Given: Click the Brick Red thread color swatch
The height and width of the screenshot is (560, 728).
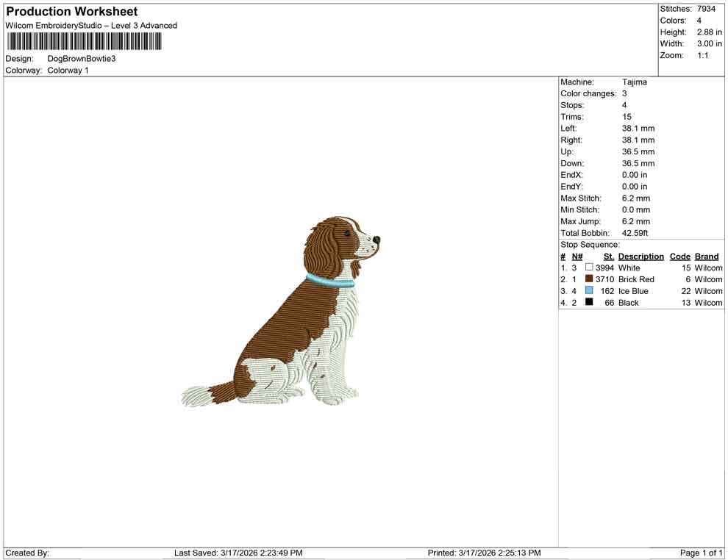Looking at the screenshot, I should click(589, 279).
